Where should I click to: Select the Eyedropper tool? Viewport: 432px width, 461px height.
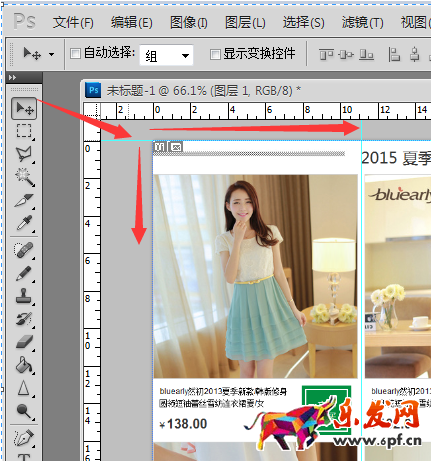(x=24, y=223)
